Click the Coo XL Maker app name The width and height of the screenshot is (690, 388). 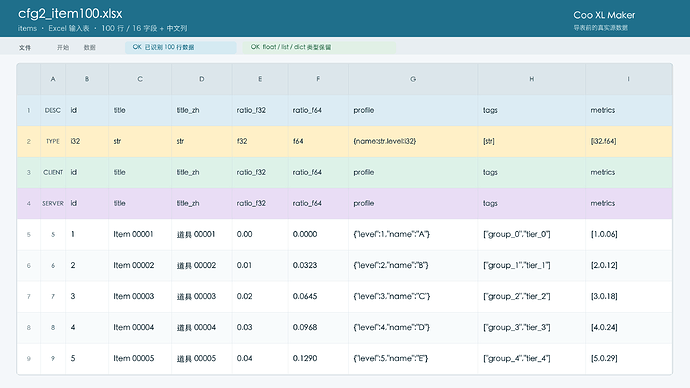[x=604, y=15]
